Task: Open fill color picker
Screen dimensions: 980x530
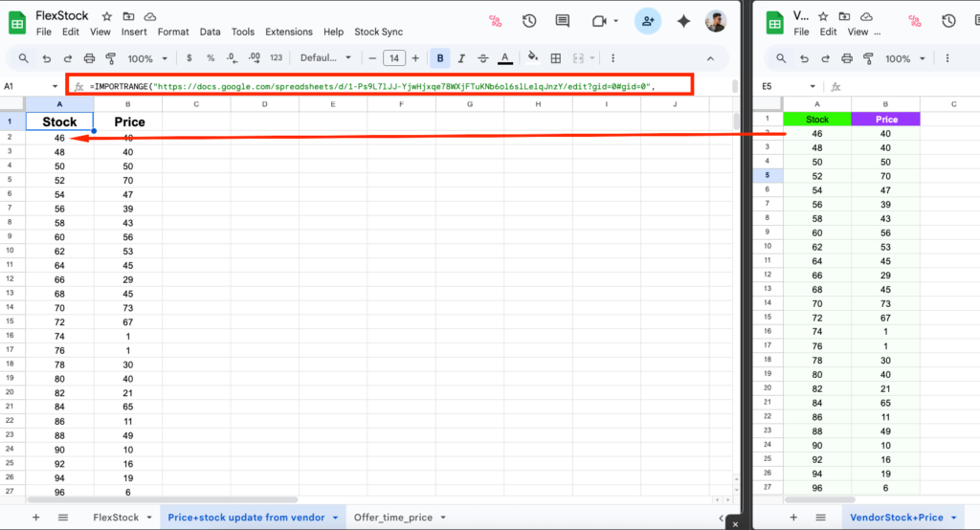Action: [532, 58]
